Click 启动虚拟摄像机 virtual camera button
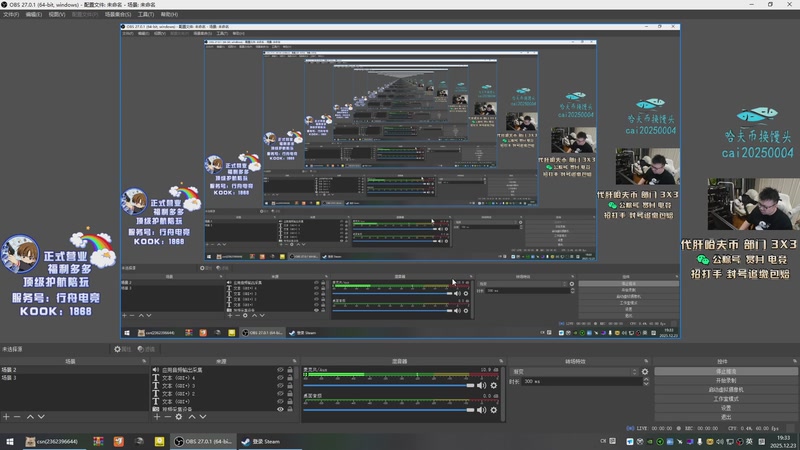Viewport: 800px width, 450px height. (726, 390)
